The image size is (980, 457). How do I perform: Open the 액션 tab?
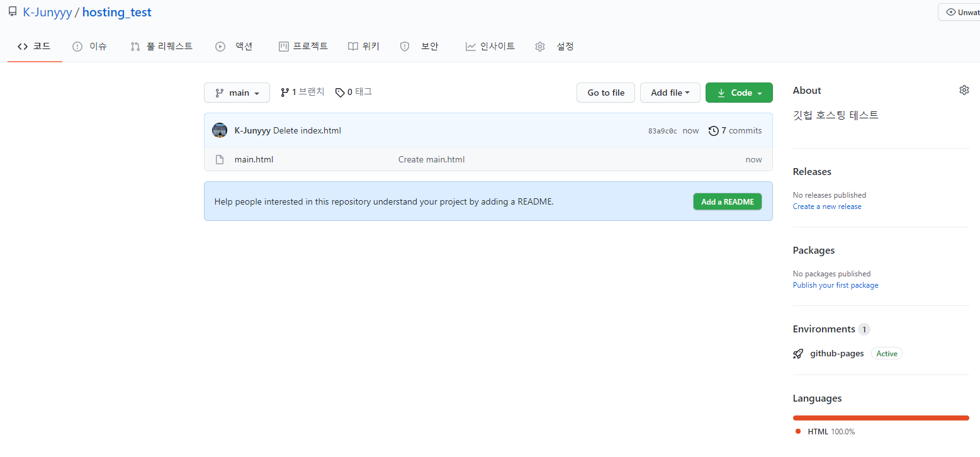(x=234, y=46)
